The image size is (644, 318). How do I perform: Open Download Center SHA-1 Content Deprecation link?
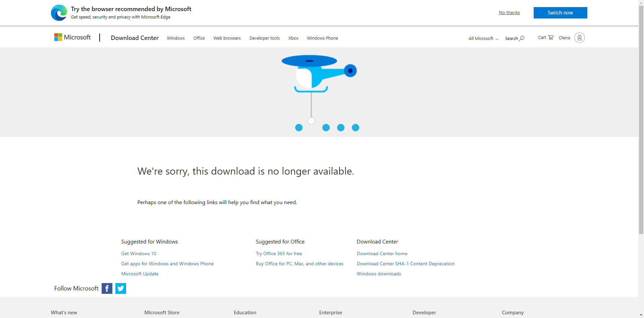[x=406, y=264]
